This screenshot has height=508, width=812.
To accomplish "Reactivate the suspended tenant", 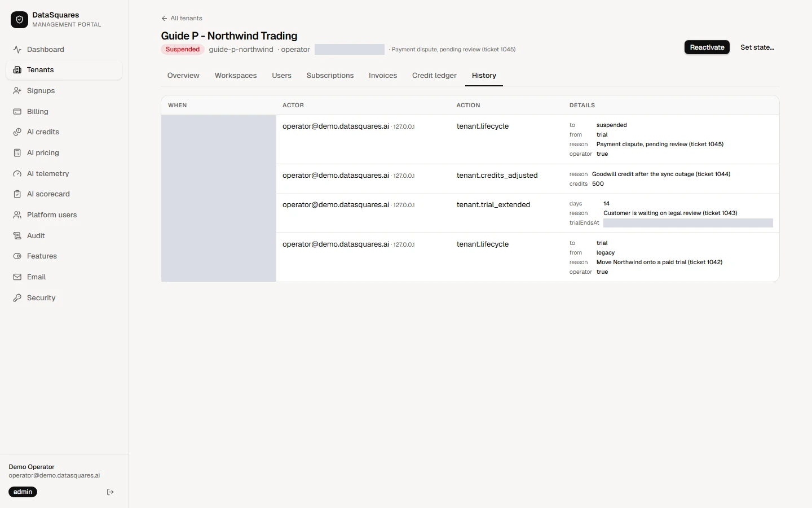I will 707,47.
